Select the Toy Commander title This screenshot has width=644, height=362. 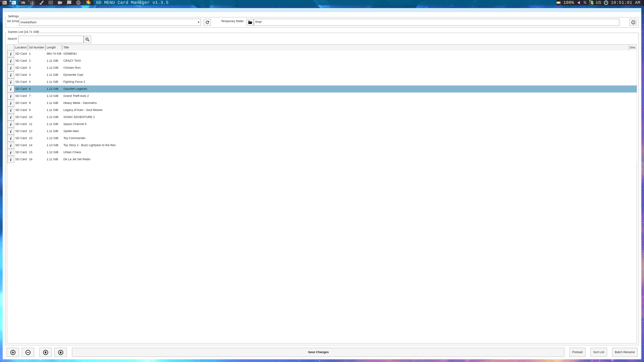(74, 138)
